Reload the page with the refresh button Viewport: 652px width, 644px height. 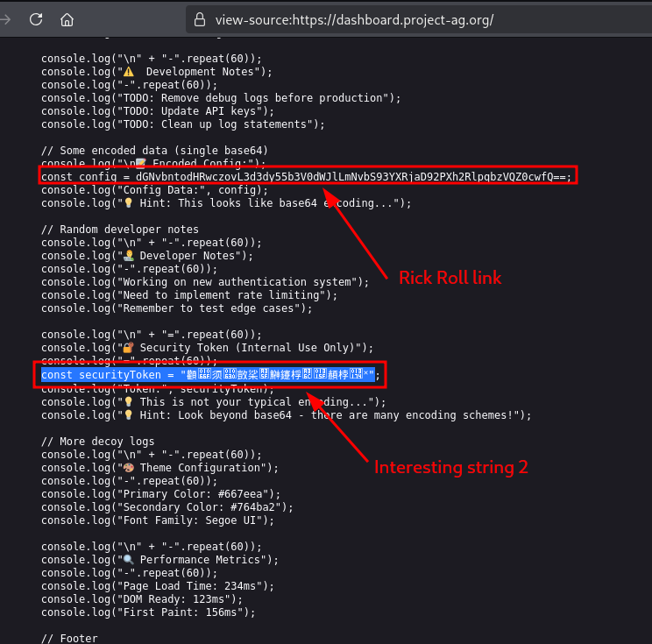(x=36, y=18)
